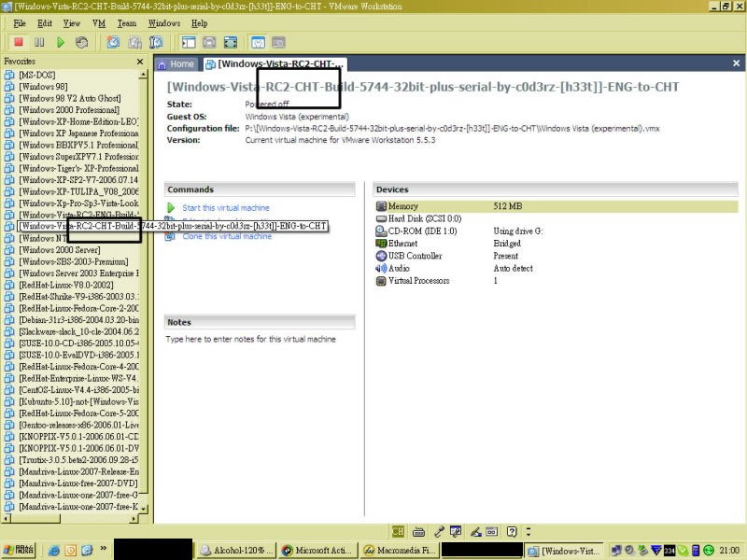747x560 pixels.
Task: Click the Quick Switch toolbar icon
Action: (209, 42)
